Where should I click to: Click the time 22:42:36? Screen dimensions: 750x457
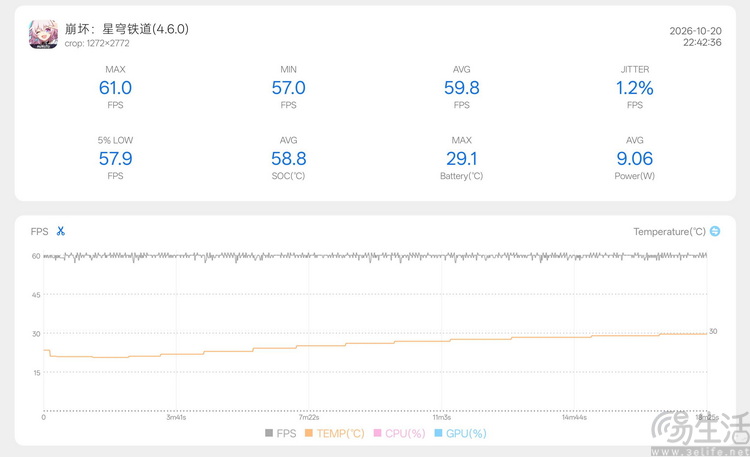coord(702,43)
